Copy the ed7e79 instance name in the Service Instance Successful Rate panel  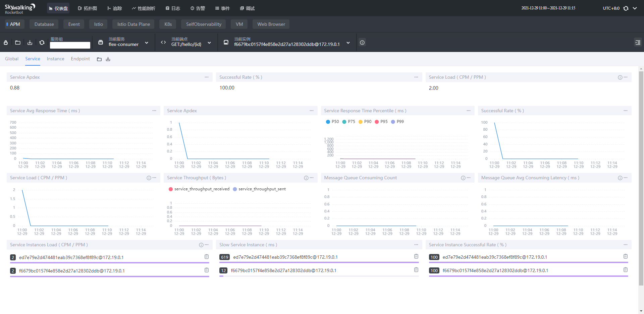click(626, 256)
